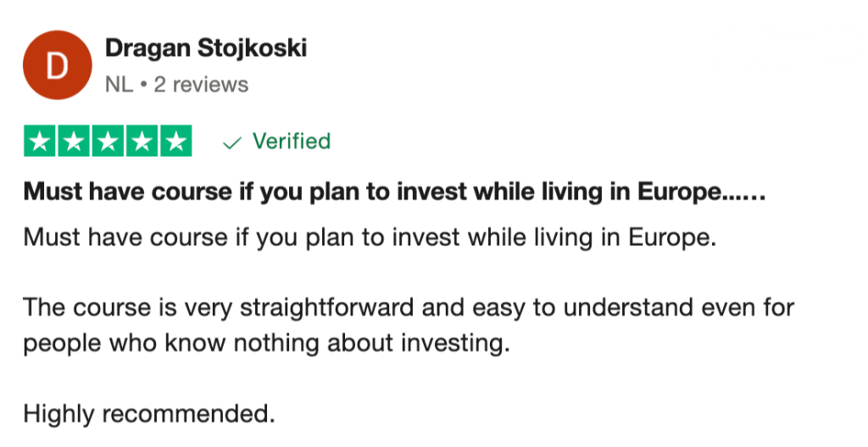868x447 pixels.
Task: Open the bold review title
Action: 394,192
